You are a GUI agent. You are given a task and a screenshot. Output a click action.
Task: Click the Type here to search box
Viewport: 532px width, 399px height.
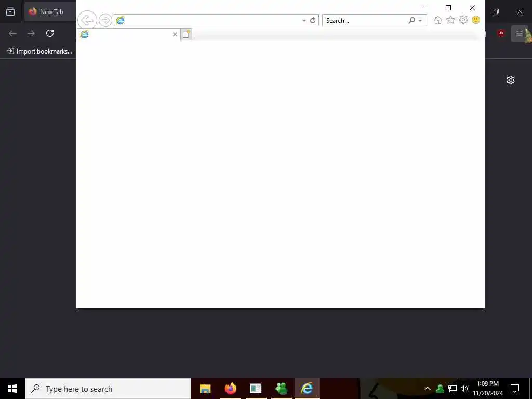pyautogui.click(x=108, y=389)
